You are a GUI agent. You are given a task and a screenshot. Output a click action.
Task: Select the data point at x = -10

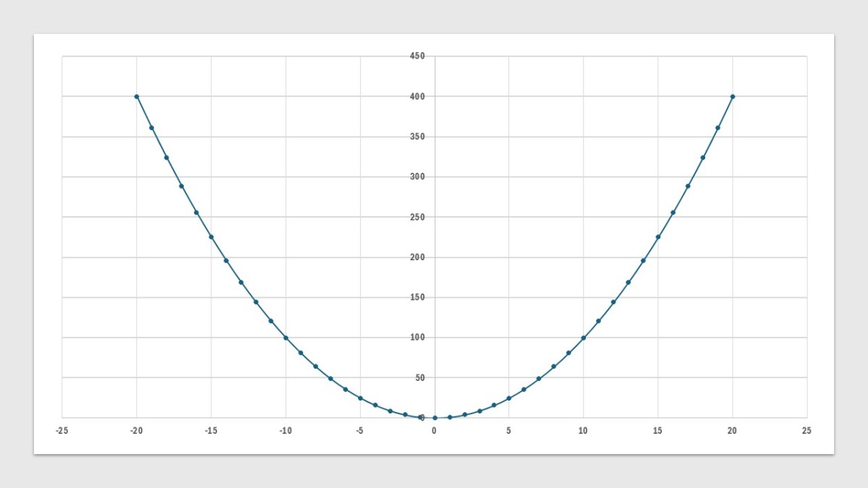[285, 336]
